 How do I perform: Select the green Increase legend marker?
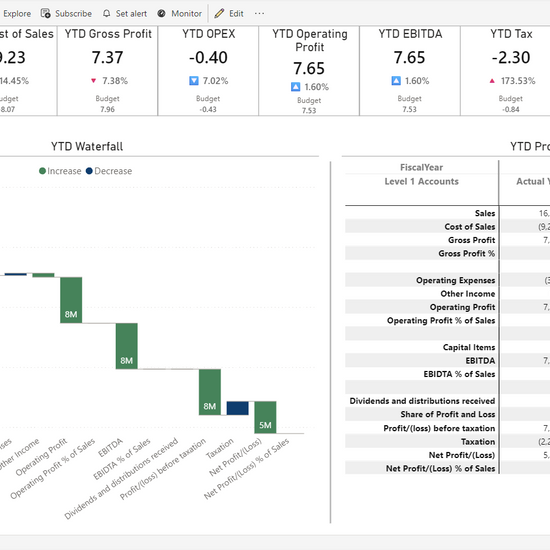point(42,171)
